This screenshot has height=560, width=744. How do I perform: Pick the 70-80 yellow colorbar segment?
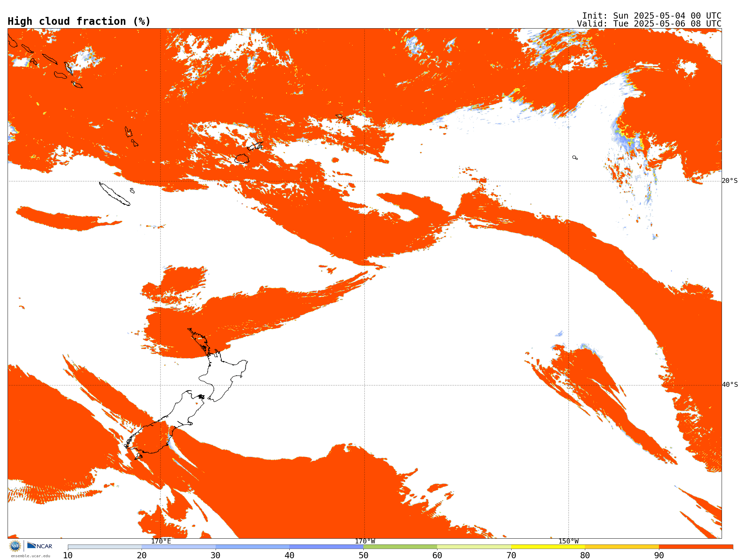click(x=548, y=547)
